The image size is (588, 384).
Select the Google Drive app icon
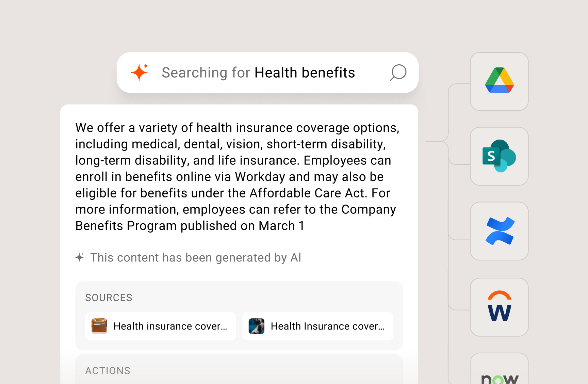click(499, 82)
